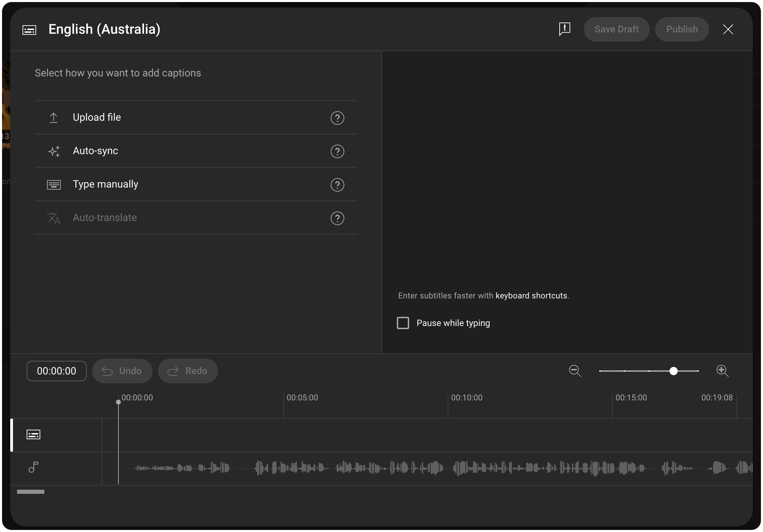The width and height of the screenshot is (763, 532).
Task: Select the captions track icon
Action: click(x=33, y=434)
